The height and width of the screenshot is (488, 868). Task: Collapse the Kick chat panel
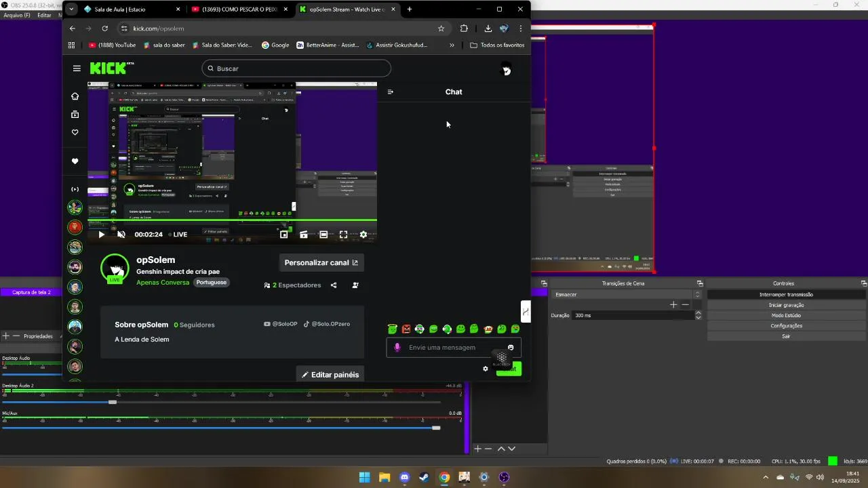390,91
